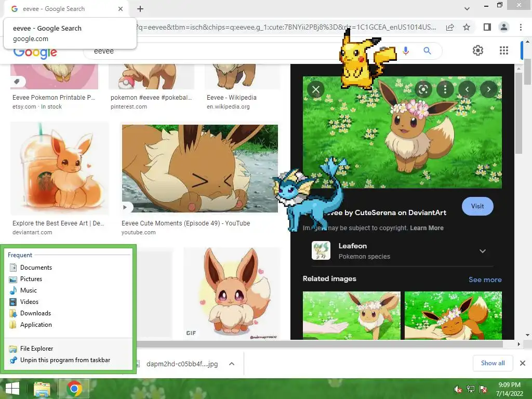The height and width of the screenshot is (399, 532).
Task: Open Videos from the jump list
Action: click(68, 302)
